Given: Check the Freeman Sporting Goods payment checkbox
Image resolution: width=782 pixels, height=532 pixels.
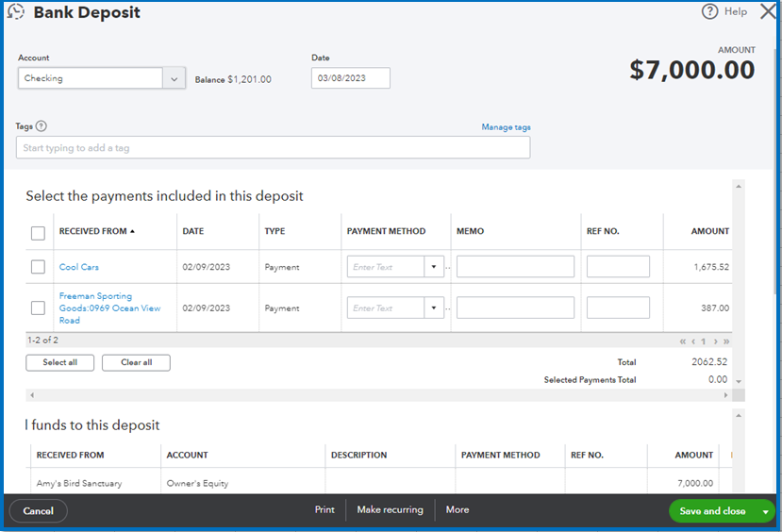Looking at the screenshot, I should pos(38,308).
